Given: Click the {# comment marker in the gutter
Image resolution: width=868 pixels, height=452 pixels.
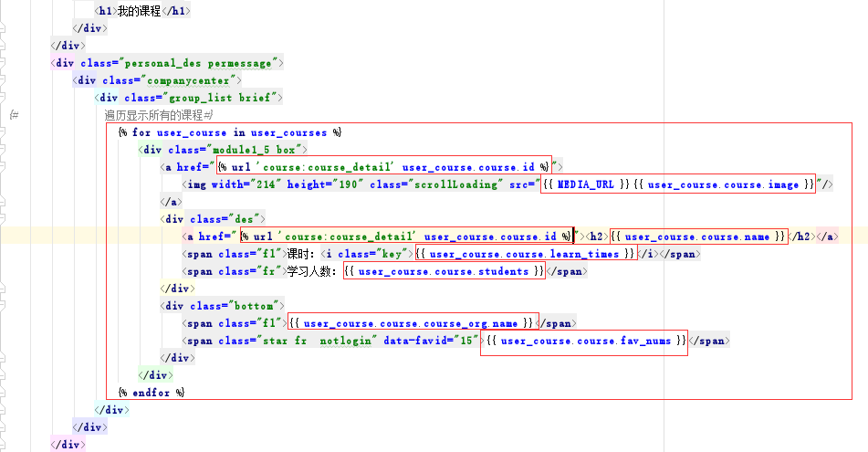Looking at the screenshot, I should [15, 115].
